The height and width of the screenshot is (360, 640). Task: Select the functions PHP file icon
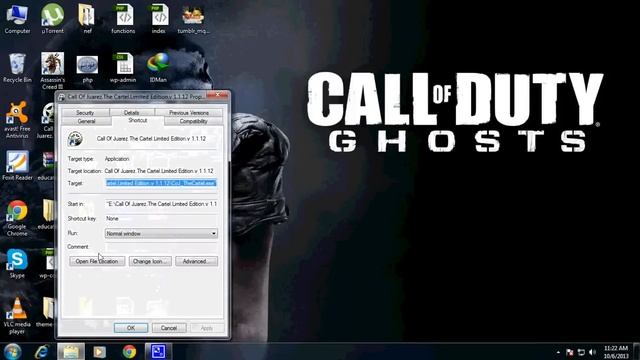123,20
